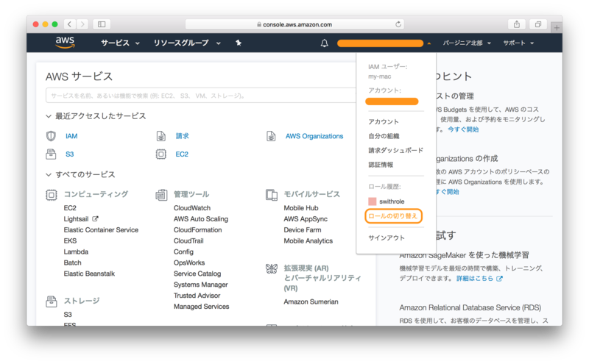Toggle the Safari sidebar button
The width and height of the screenshot is (589, 364).
[x=102, y=24]
